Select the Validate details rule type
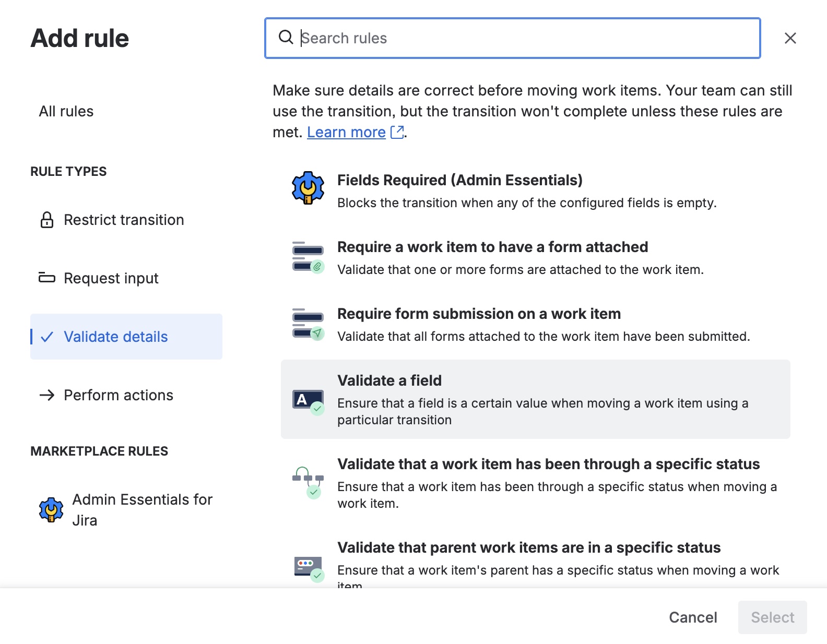827x644 pixels. click(126, 337)
